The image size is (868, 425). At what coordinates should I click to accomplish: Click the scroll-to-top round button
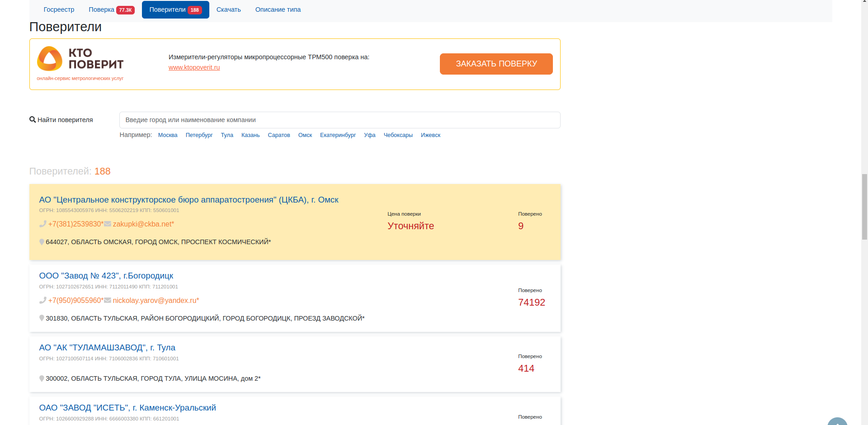[x=837, y=421]
